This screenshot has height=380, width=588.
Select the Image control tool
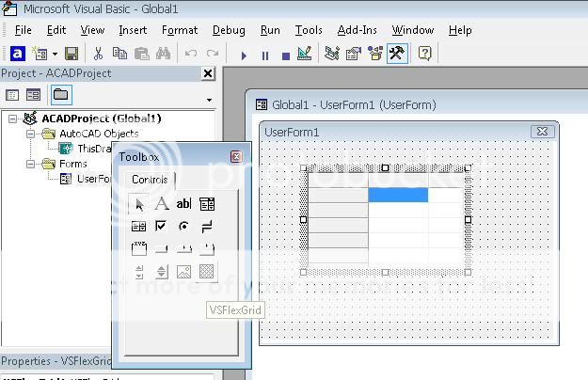click(x=183, y=272)
